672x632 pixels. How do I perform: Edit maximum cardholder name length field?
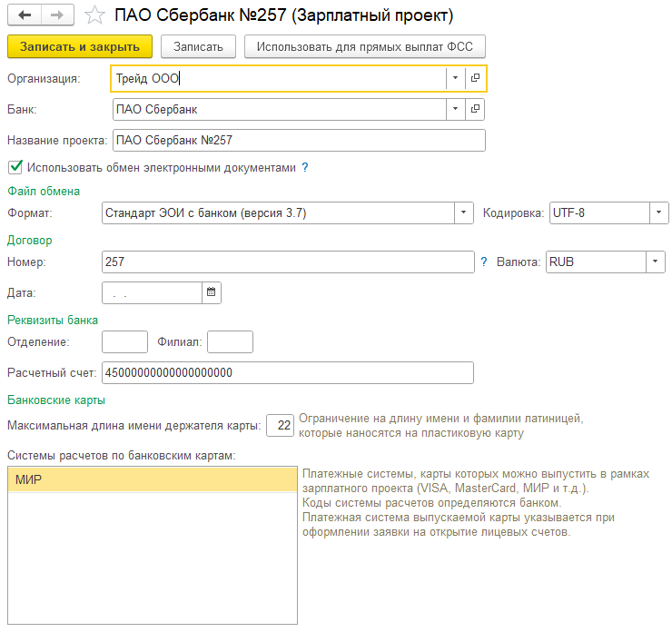coord(281,426)
